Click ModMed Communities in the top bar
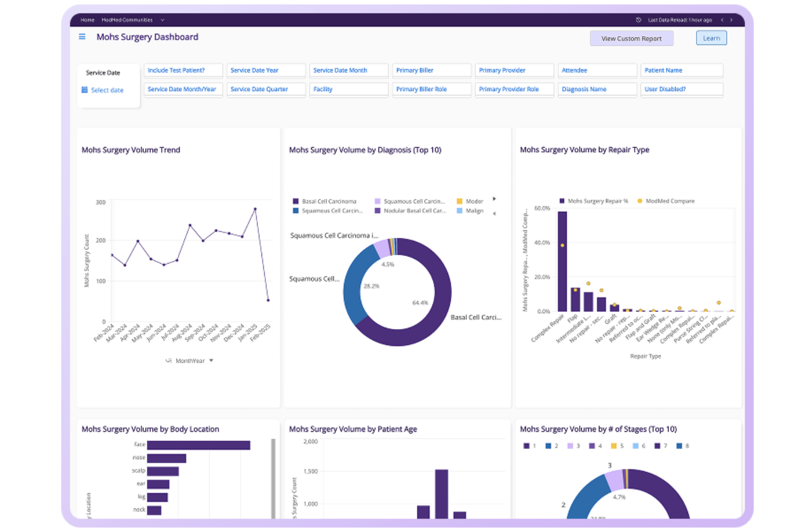This screenshot has width=798, height=532. pos(127,20)
